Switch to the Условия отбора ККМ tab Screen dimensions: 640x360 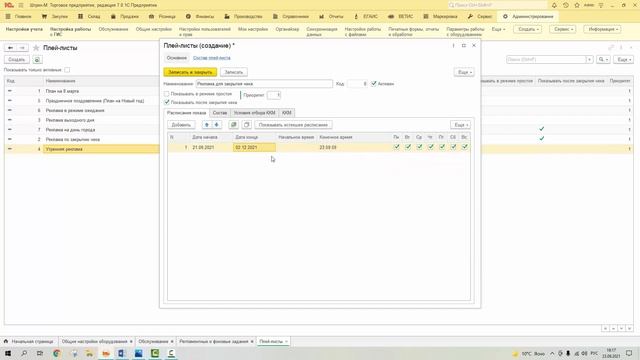[x=254, y=113]
